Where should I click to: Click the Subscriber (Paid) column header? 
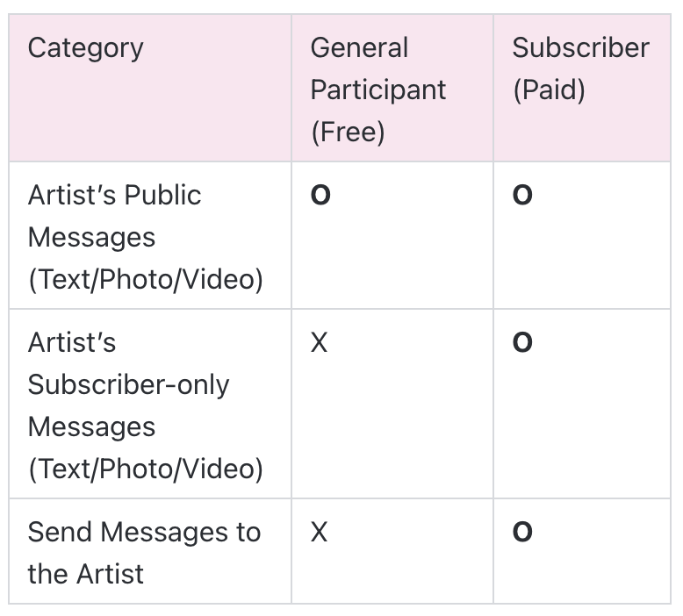[x=580, y=68]
